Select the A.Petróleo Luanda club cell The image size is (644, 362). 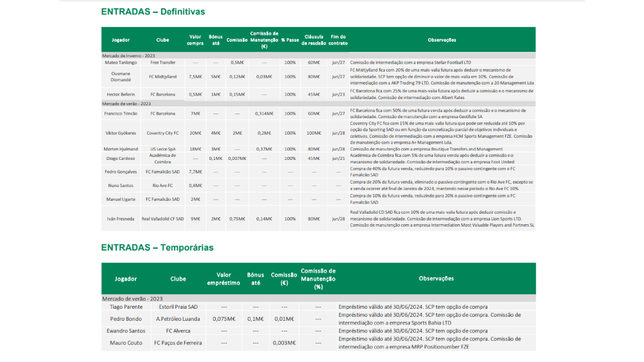(x=178, y=319)
